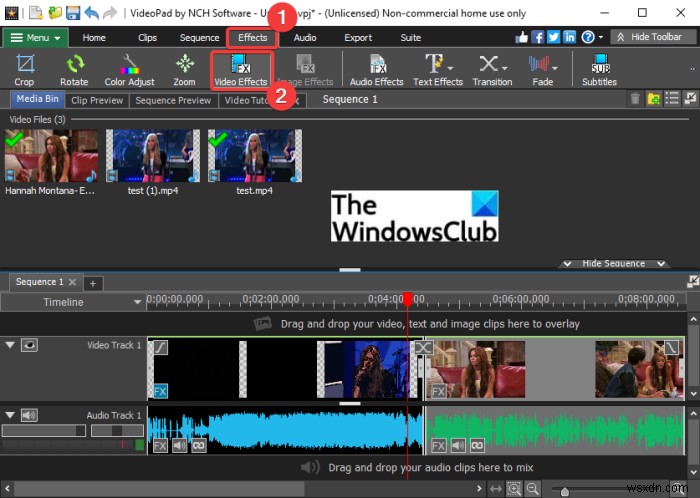
Task: Click the Text Effects icon
Action: [434, 63]
